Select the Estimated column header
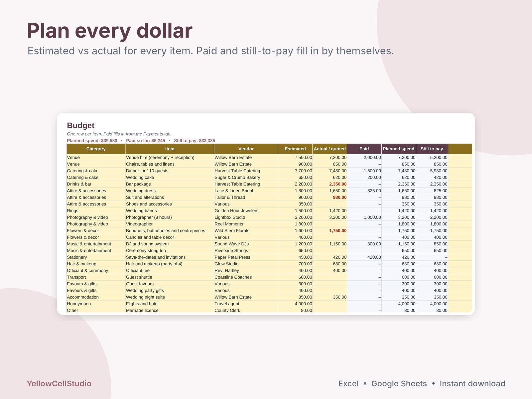Screen dimensions: 532x399 [x=295, y=149]
